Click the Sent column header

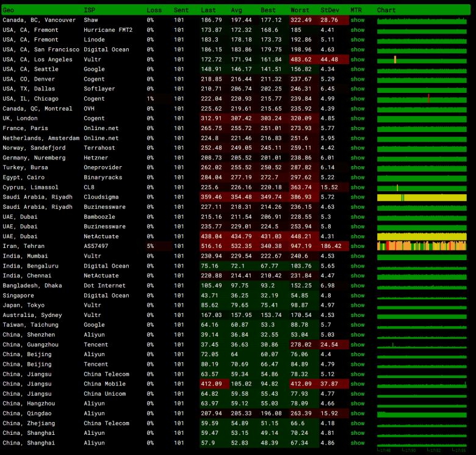[x=181, y=10]
